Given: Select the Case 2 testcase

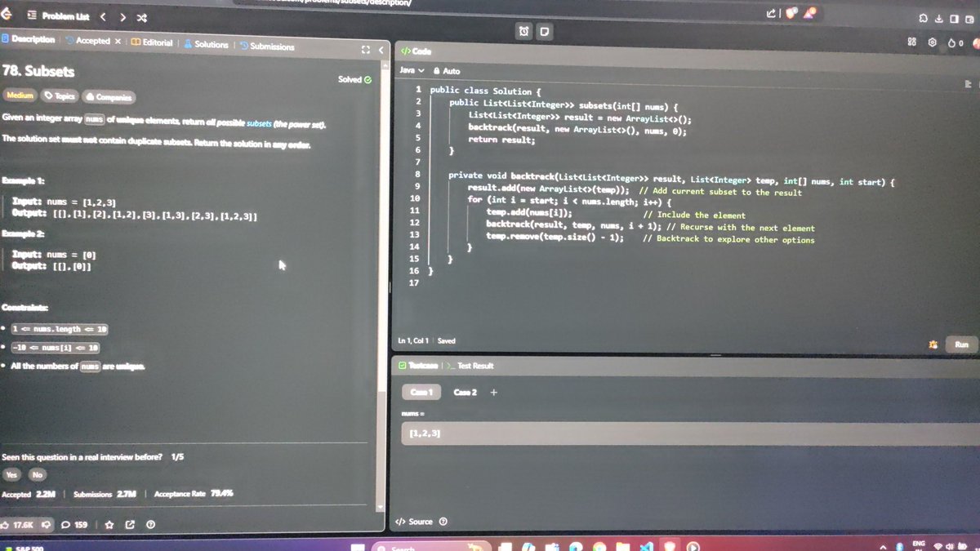Looking at the screenshot, I should point(465,392).
